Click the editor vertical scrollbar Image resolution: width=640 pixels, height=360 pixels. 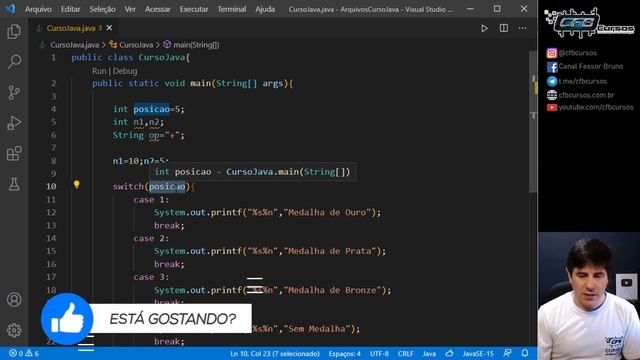(x=533, y=122)
